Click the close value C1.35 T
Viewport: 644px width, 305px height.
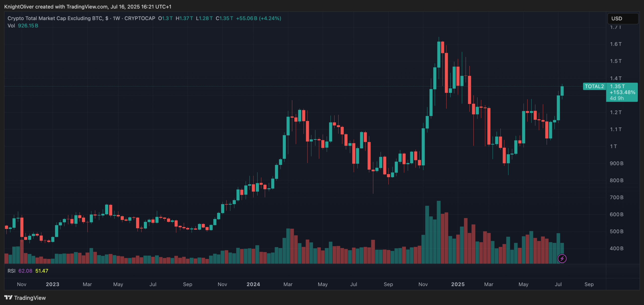224,18
